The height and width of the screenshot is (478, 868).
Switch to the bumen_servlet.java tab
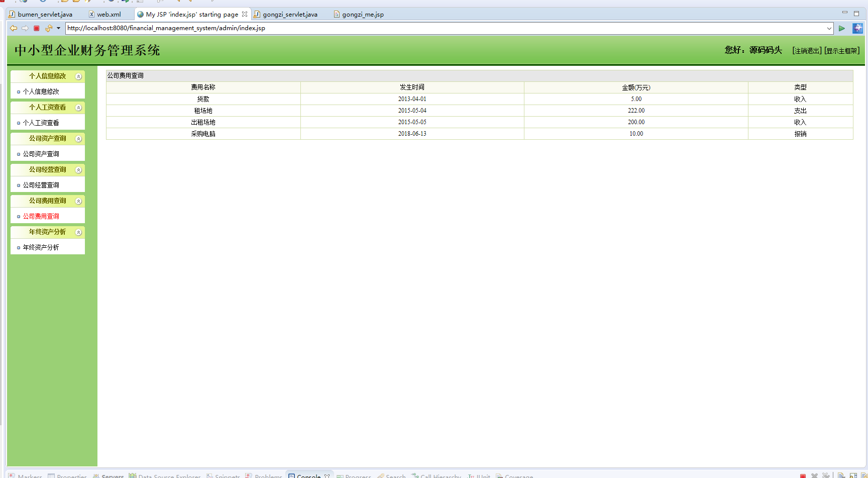click(x=41, y=14)
